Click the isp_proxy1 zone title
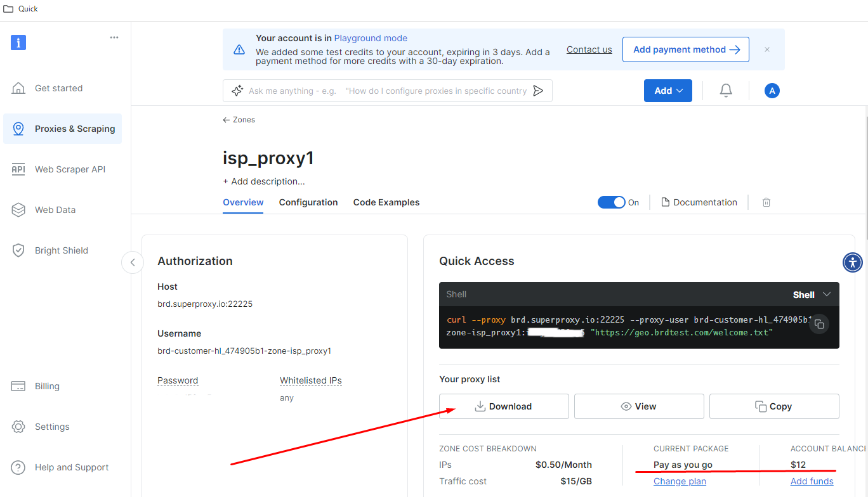Image resolution: width=868 pixels, height=497 pixels. (268, 158)
